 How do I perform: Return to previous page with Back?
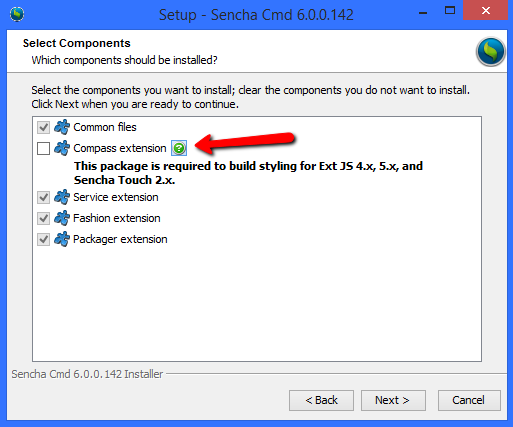pos(321,400)
